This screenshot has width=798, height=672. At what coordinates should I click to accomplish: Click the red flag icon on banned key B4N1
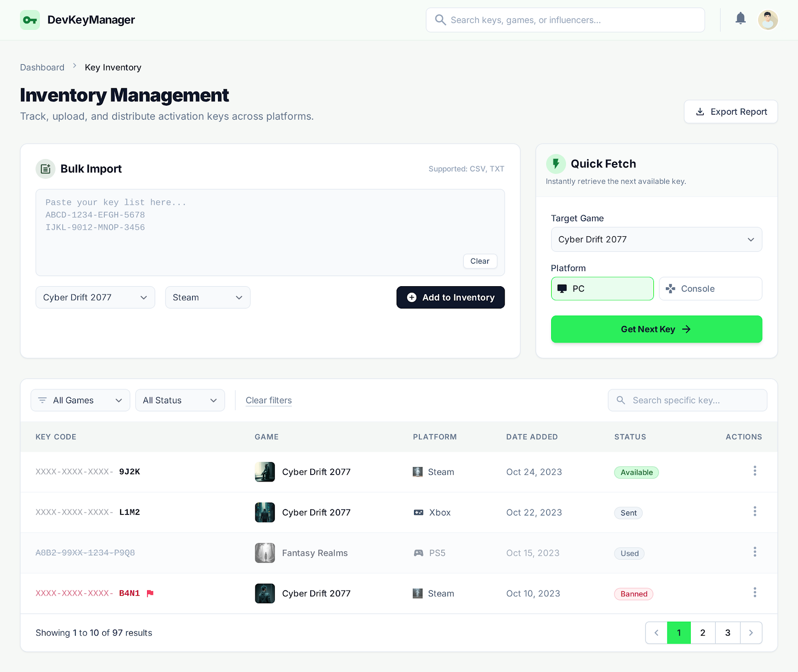150,593
